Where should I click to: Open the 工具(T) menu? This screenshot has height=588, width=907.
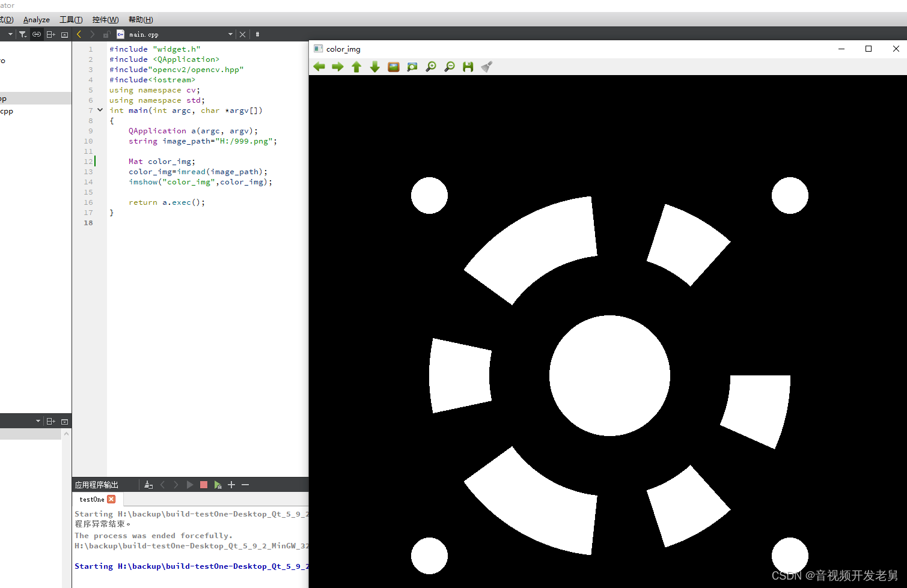pos(71,20)
